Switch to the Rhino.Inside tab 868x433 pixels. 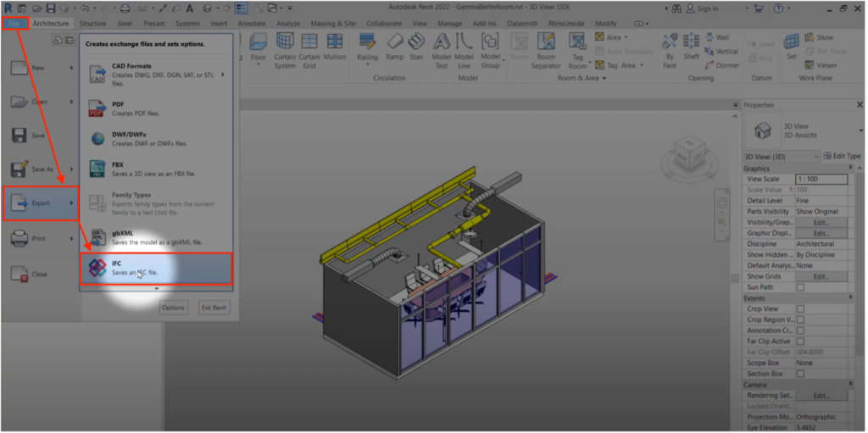click(x=567, y=23)
